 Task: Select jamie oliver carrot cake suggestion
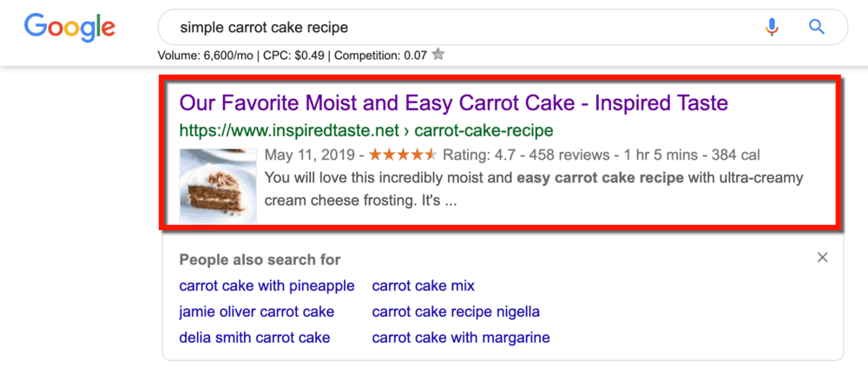click(256, 312)
